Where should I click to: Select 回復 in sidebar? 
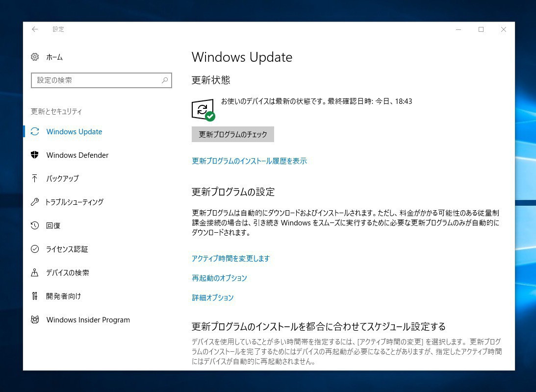[x=53, y=226]
